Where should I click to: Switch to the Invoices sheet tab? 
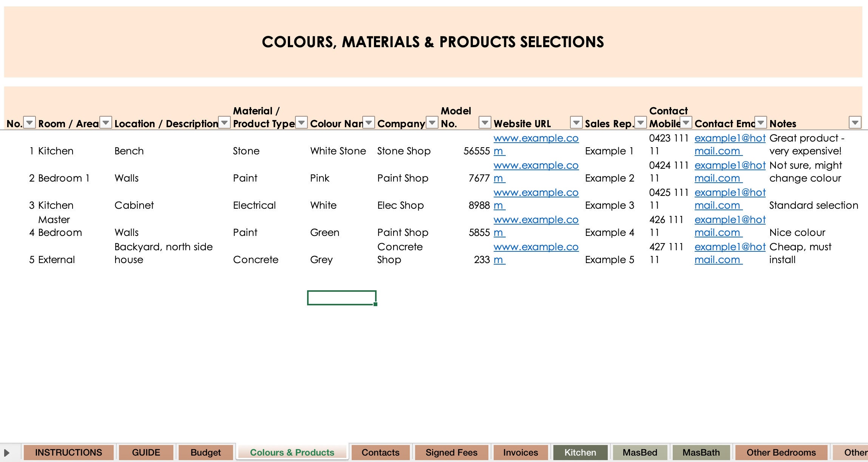click(520, 452)
